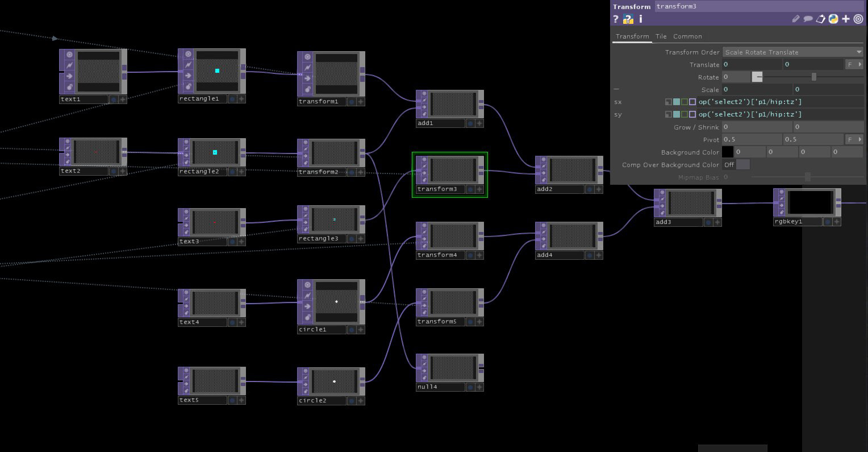Switch to the Transform parameter tab
The image size is (868, 452).
(632, 36)
